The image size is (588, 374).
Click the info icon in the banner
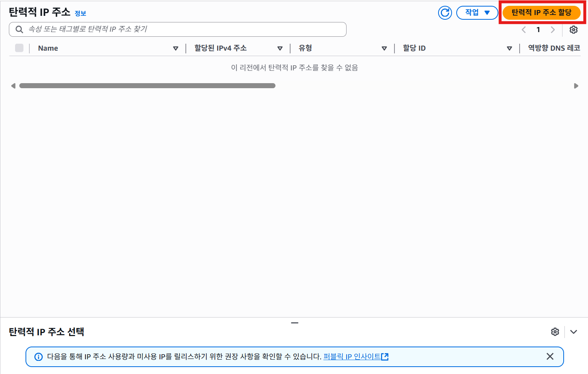pyautogui.click(x=39, y=357)
